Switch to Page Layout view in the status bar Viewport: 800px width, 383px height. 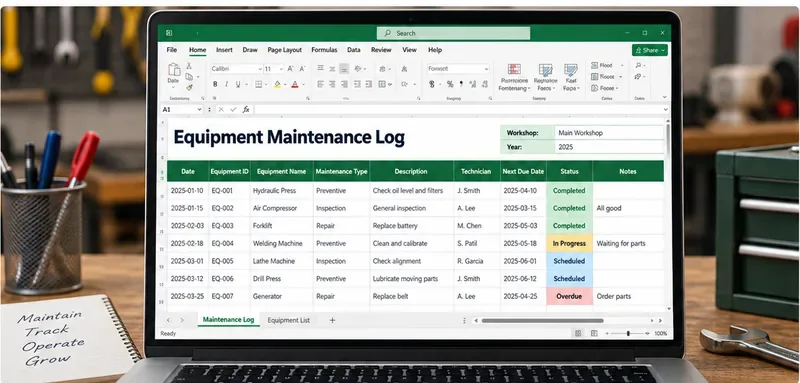pyautogui.click(x=594, y=333)
